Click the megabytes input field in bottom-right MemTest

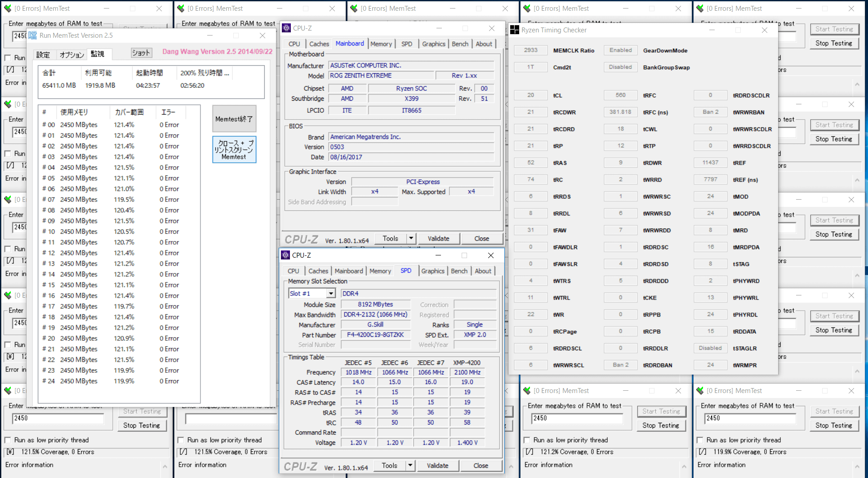click(750, 418)
